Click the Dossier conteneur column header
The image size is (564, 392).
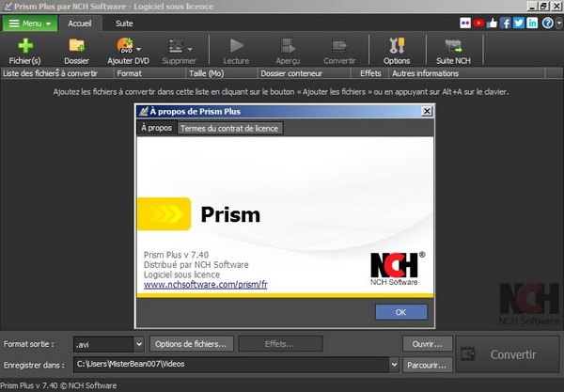point(305,73)
